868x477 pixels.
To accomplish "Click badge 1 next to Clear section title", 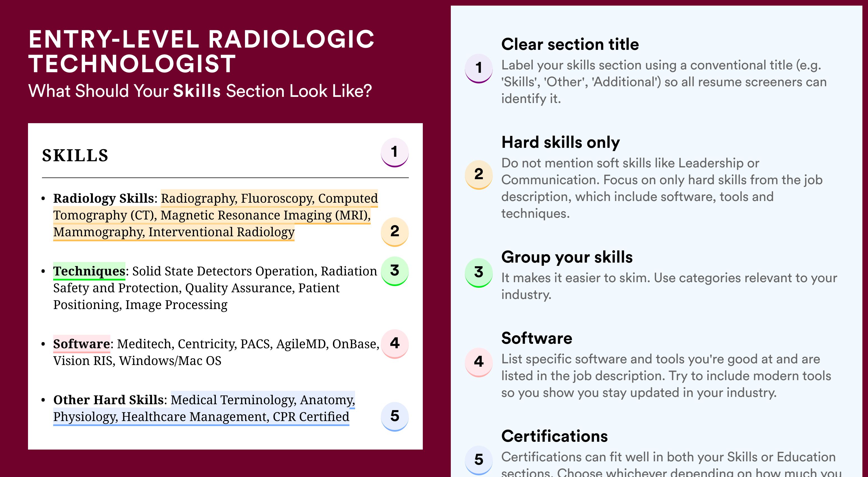I will tap(479, 68).
